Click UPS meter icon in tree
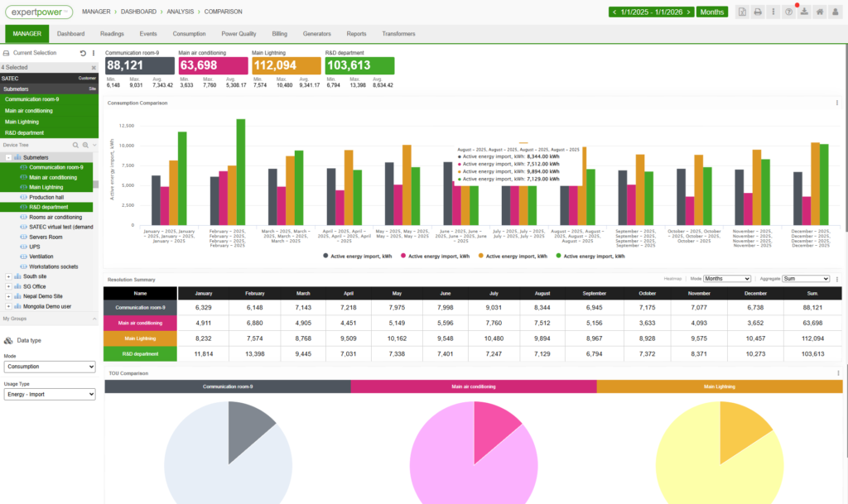This screenshot has width=848, height=504. (24, 247)
